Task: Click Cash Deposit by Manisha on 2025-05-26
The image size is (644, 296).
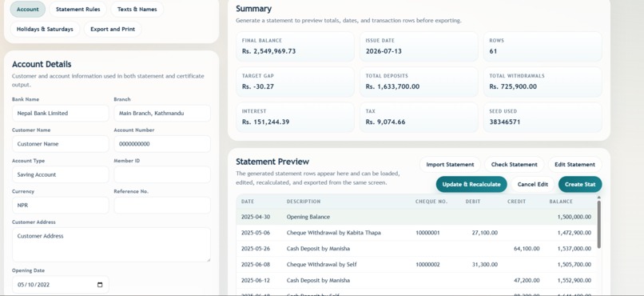Action: [416, 249]
